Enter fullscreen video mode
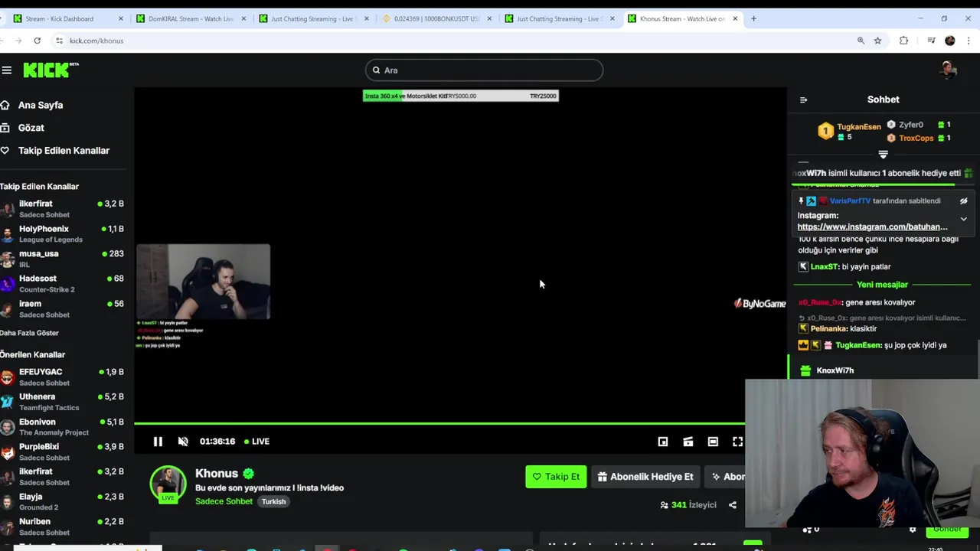The width and height of the screenshot is (980, 551). [737, 442]
